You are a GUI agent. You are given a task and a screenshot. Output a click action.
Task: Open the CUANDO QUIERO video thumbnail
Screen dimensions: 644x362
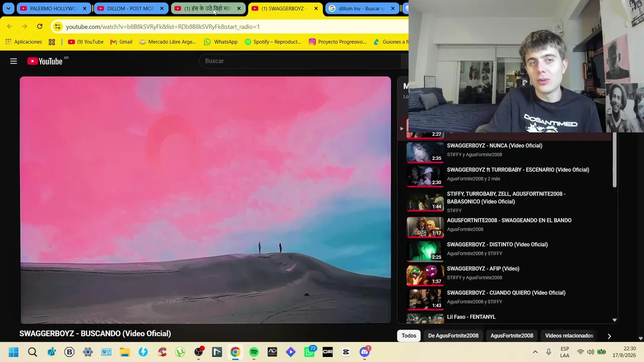tap(425, 299)
